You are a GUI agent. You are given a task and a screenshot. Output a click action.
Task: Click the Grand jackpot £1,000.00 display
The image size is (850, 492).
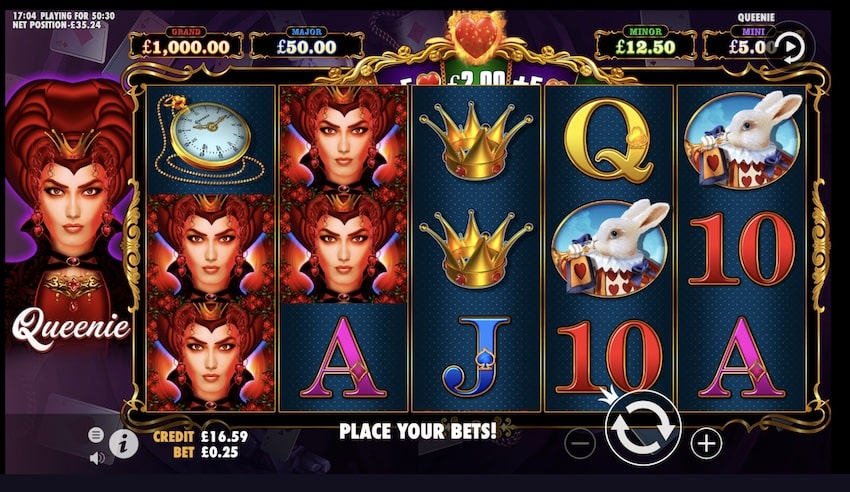(186, 44)
